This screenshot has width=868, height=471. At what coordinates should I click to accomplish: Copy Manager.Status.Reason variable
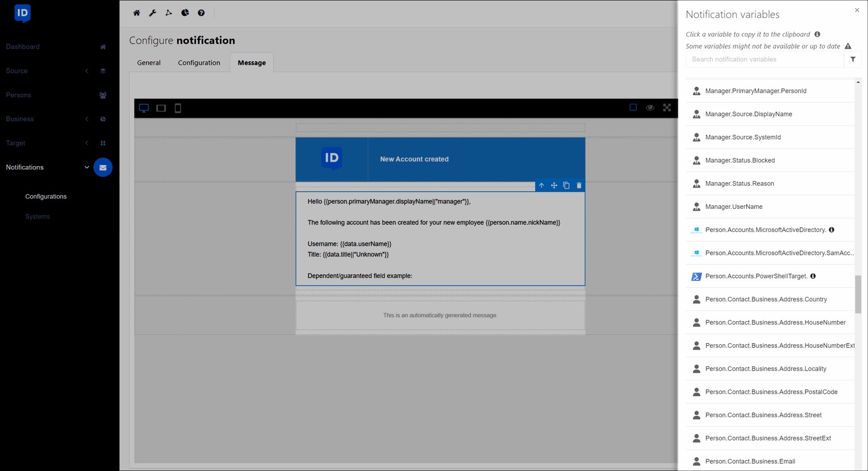tap(770, 184)
